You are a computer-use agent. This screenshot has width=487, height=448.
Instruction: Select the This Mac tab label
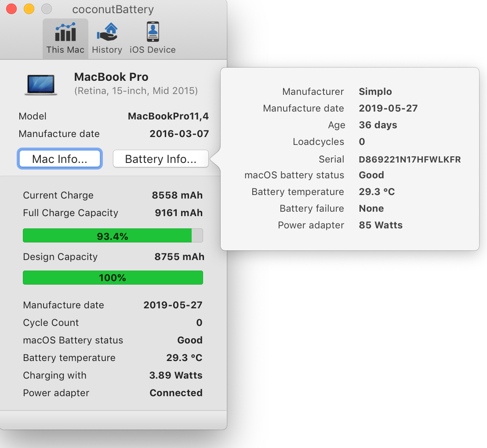(65, 50)
